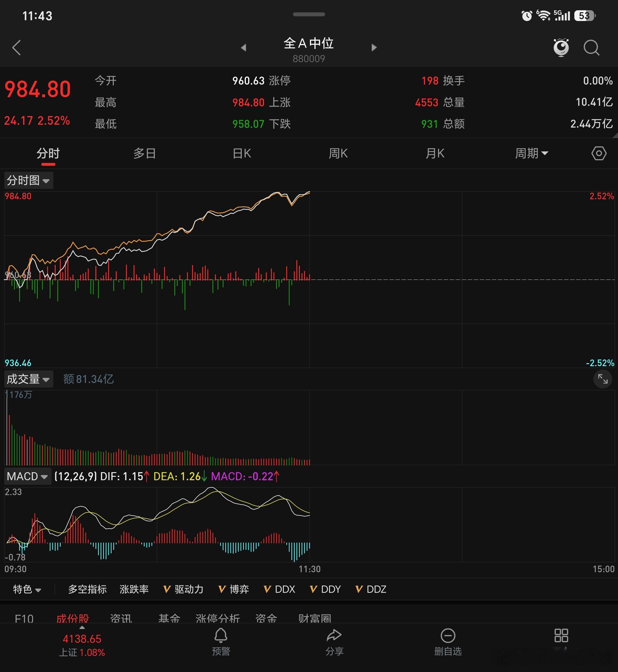
Task: Switch to the 月K tab
Action: (435, 154)
